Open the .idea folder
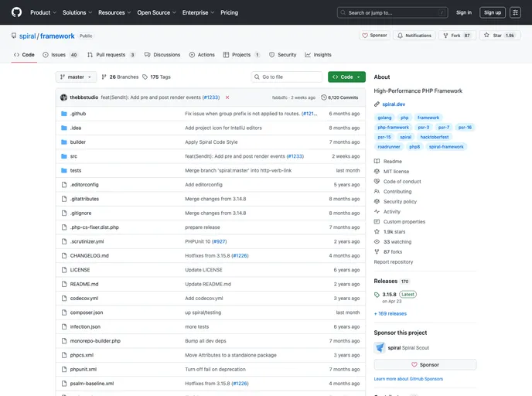Image resolution: width=532 pixels, height=396 pixels. (x=76, y=128)
